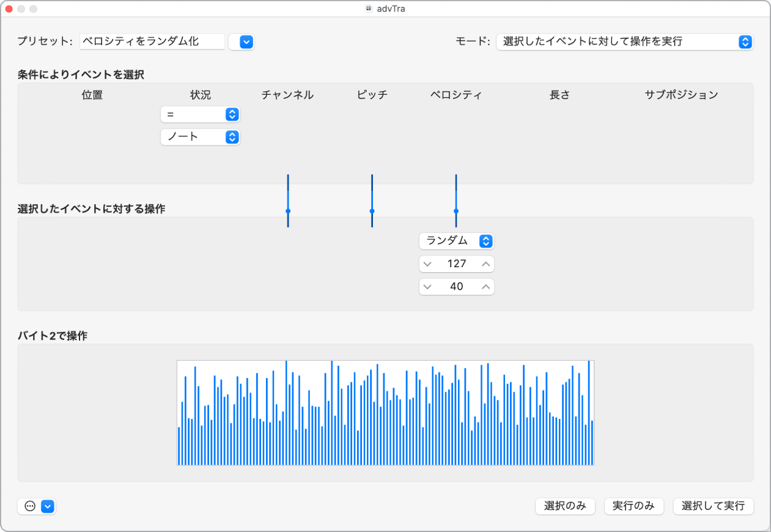Open the ノート event type dropdown

200,137
